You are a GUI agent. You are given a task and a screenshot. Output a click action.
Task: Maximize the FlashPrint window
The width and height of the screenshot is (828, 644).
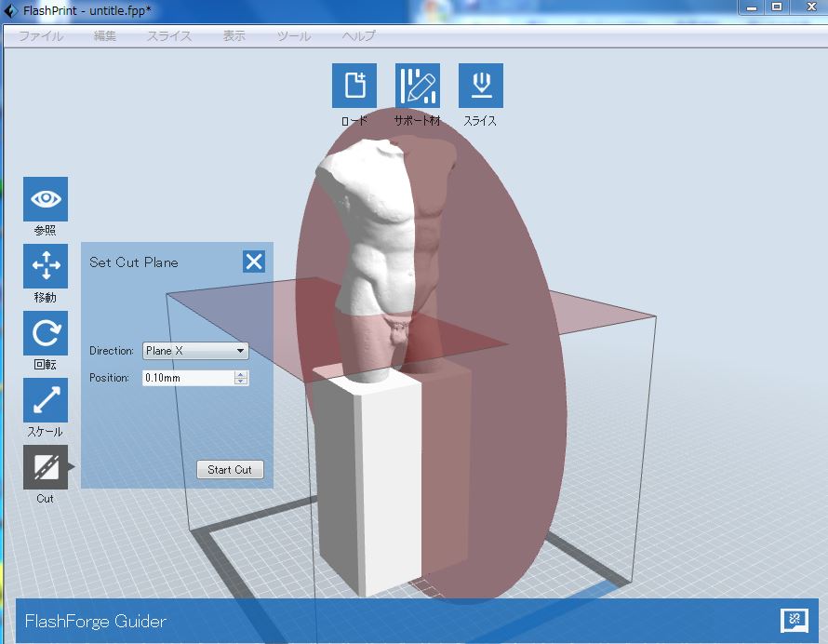[x=777, y=7]
